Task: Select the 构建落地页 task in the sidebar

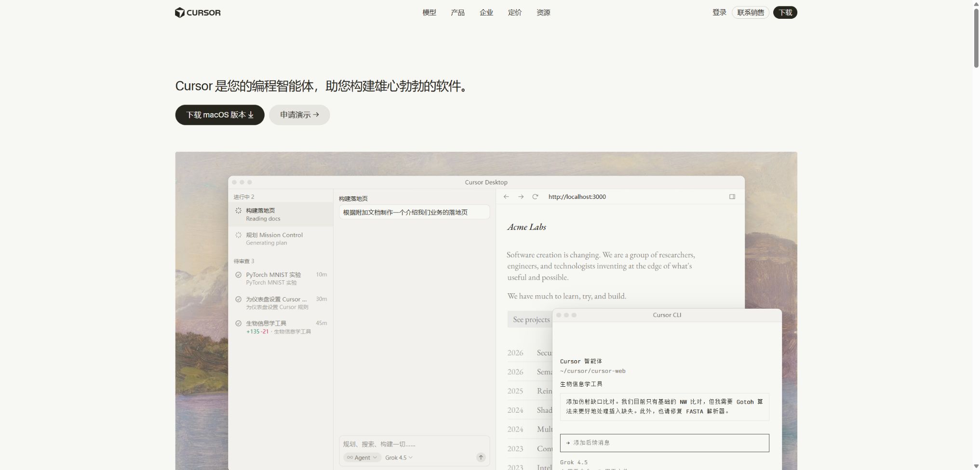Action: [x=281, y=214]
